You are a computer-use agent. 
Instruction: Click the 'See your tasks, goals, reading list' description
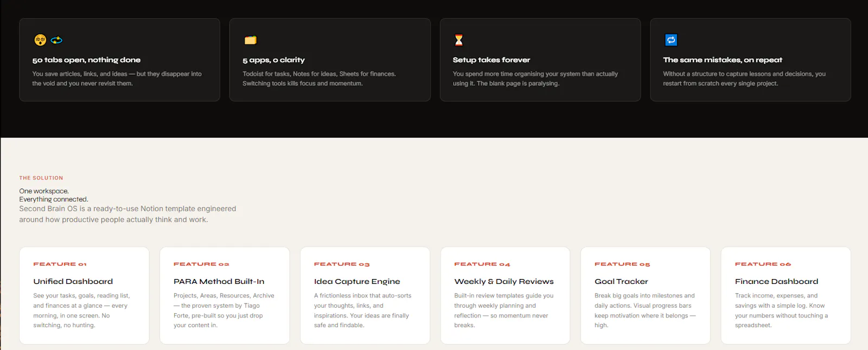tap(81, 310)
